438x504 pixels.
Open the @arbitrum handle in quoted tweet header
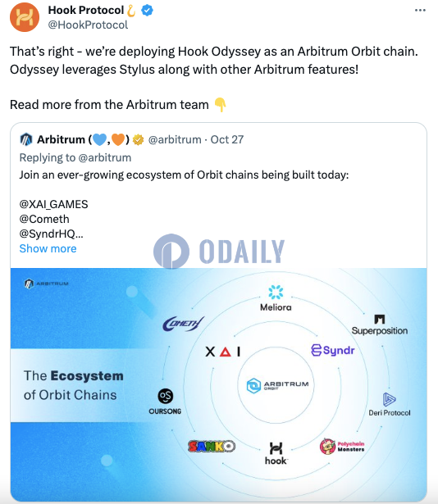click(175, 140)
